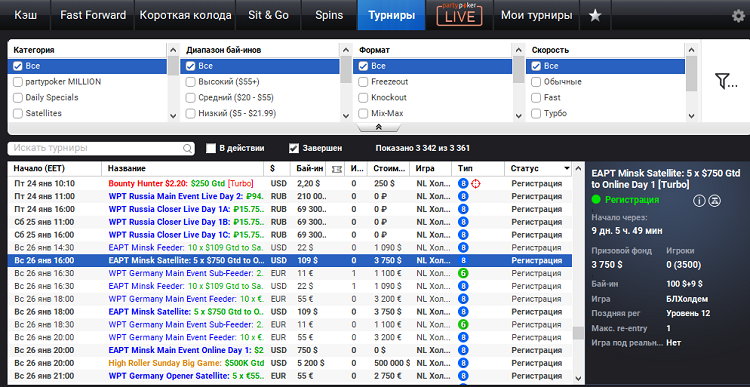Viewport: 750px width, 387px height.
Task: Click the down arrow of the Скорость list
Action: click(691, 115)
